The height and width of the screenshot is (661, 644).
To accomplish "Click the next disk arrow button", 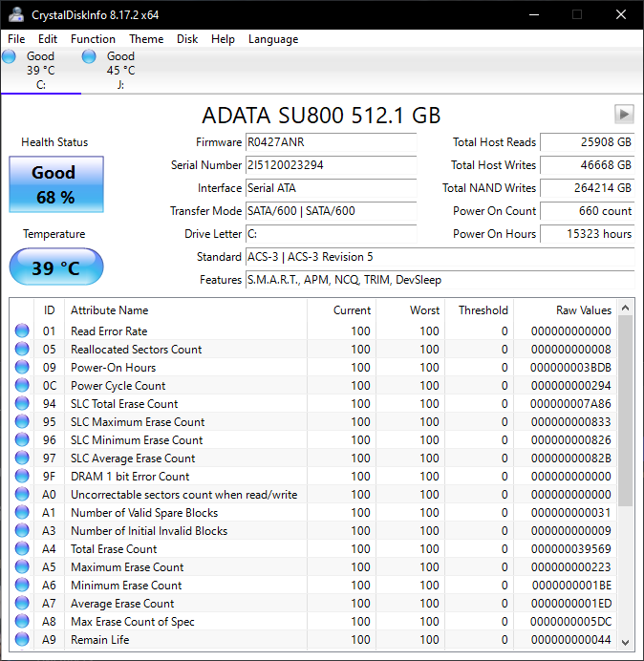I will pyautogui.click(x=624, y=115).
